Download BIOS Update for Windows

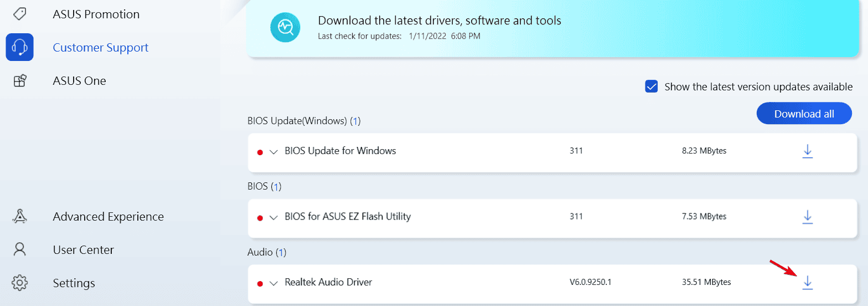tap(807, 151)
